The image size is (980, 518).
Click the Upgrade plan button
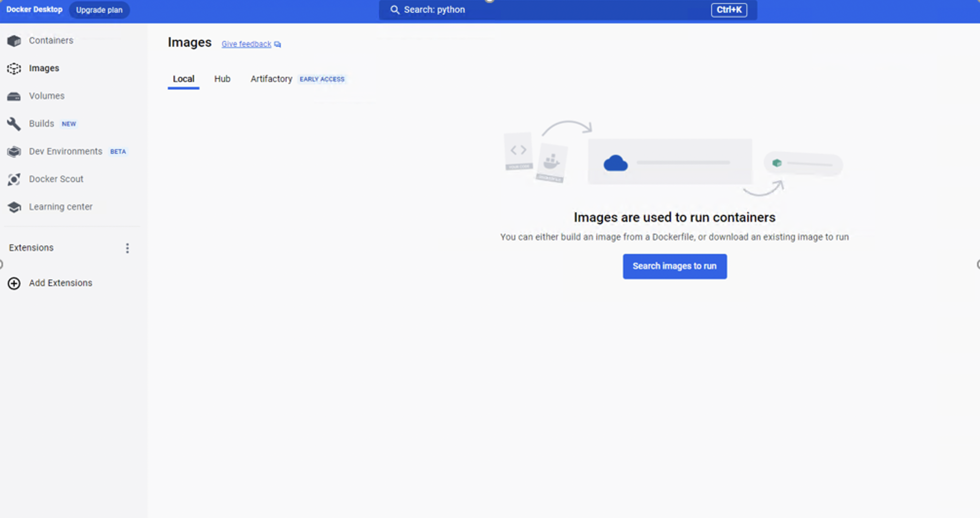99,10
